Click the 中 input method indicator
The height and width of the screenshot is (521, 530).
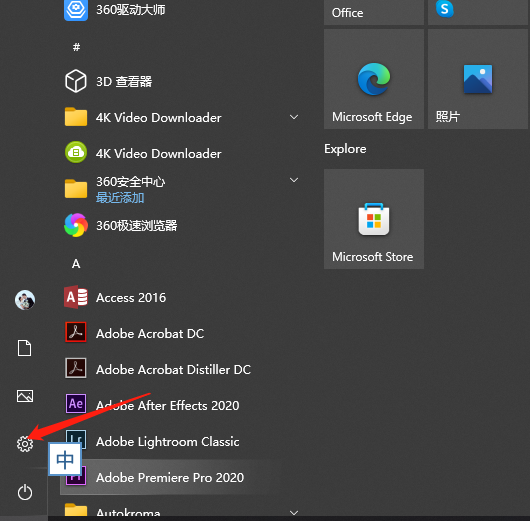pyautogui.click(x=65, y=459)
